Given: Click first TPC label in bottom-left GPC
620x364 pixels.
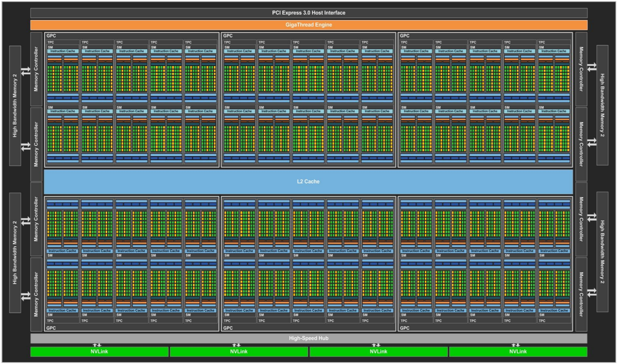Looking at the screenshot, I should tap(50, 321).
